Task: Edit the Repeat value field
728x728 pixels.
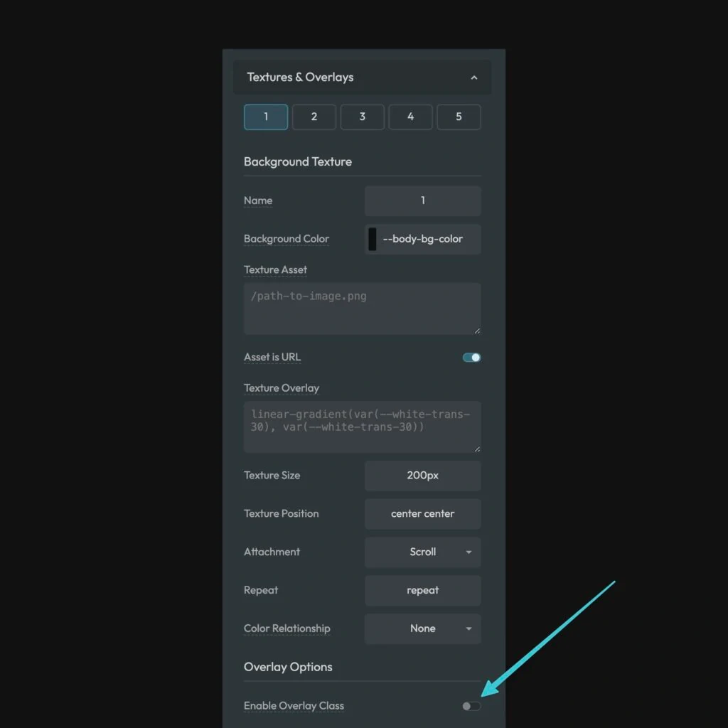Action: point(422,590)
